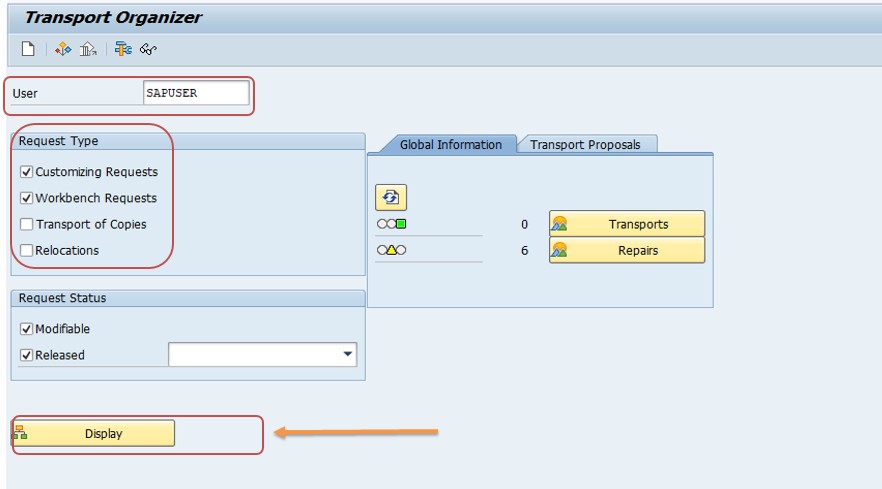This screenshot has width=882, height=489.
Task: Tick the Relocations checkbox
Action: (x=27, y=250)
